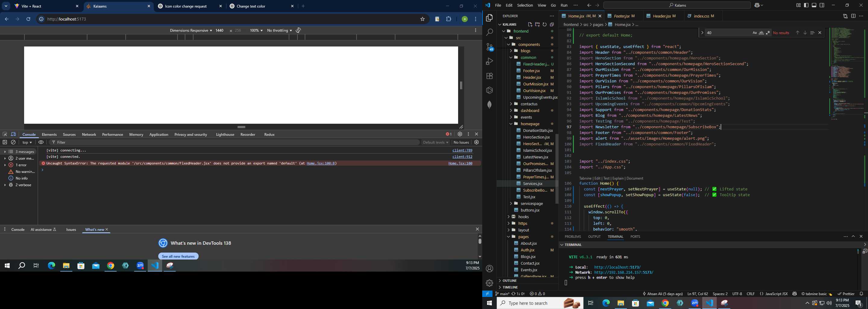Viewport: 868px width, 309px height.
Task: Open Network URL link in terminal
Action: [x=623, y=272]
